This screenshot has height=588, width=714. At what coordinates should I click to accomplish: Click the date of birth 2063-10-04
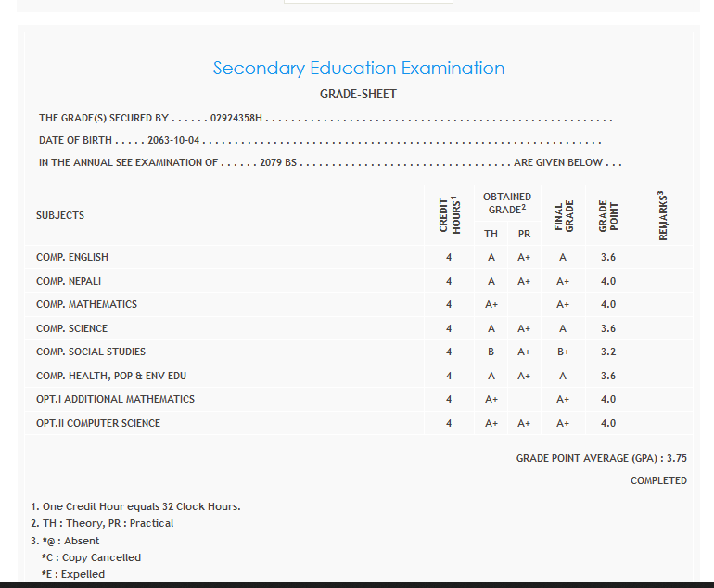[x=174, y=141]
